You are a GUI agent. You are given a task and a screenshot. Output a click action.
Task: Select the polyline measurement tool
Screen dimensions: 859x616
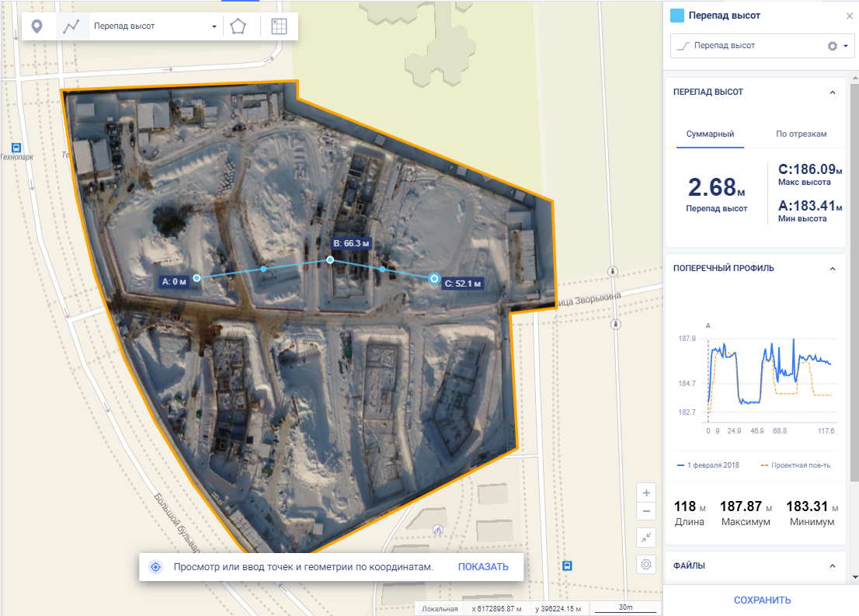pos(71,26)
